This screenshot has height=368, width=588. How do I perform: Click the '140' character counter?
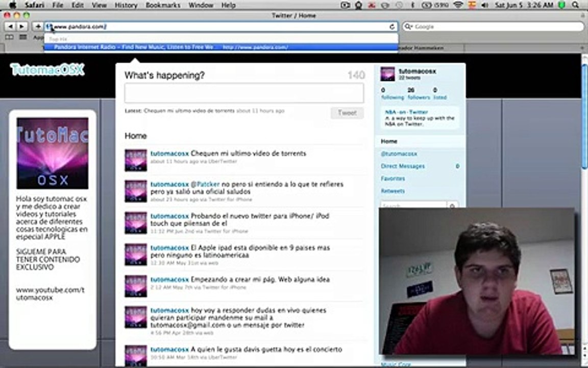click(x=356, y=75)
